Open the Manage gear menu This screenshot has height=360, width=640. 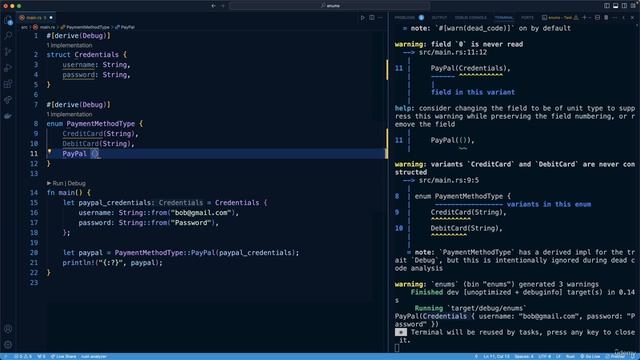point(8,344)
